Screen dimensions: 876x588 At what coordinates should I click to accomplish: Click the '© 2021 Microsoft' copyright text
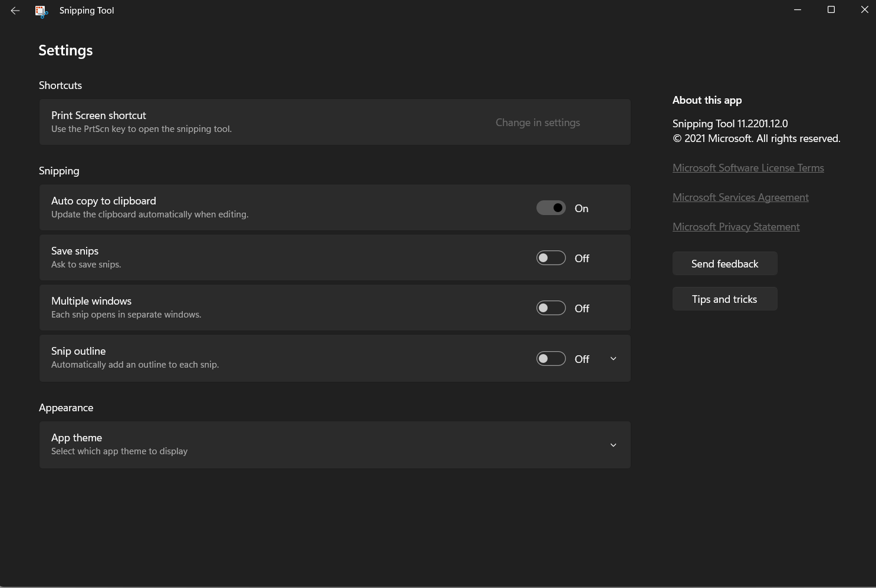pyautogui.click(x=756, y=138)
